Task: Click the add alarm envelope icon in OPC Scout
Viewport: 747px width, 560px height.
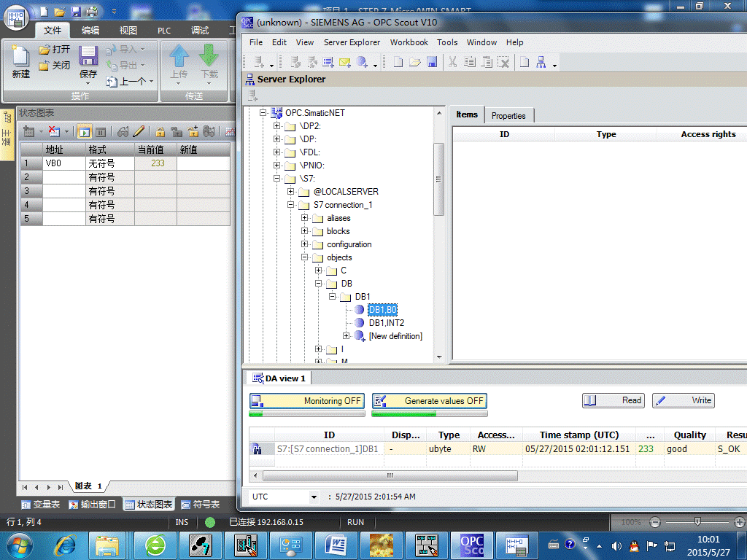Action: click(345, 62)
